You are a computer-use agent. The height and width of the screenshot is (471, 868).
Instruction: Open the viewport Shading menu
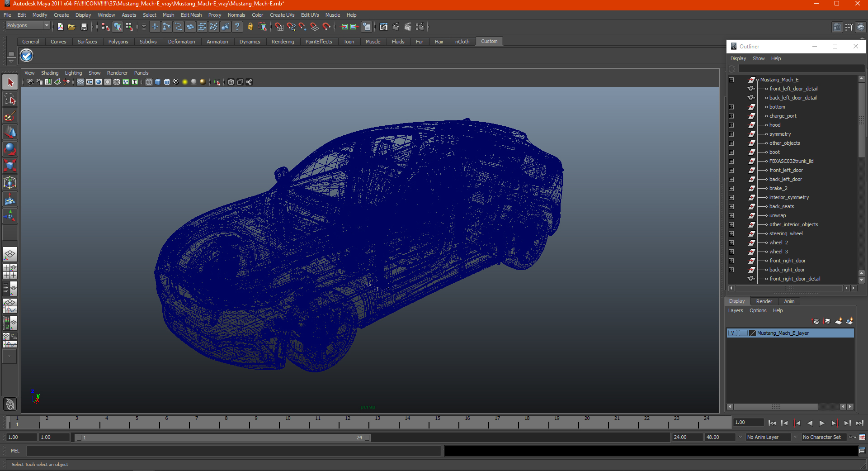pyautogui.click(x=50, y=73)
